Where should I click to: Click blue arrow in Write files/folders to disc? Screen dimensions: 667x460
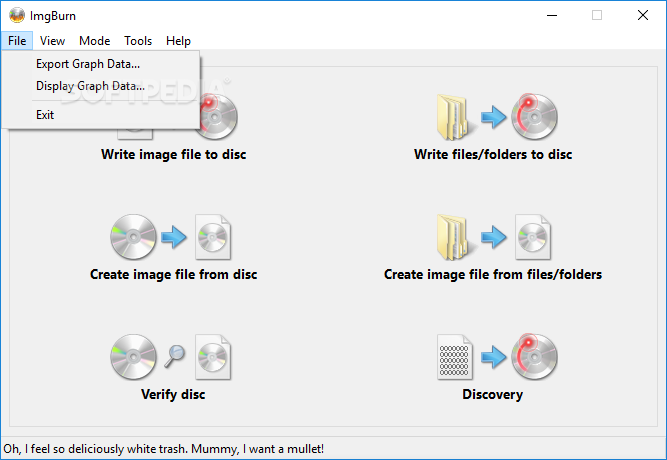point(493,116)
